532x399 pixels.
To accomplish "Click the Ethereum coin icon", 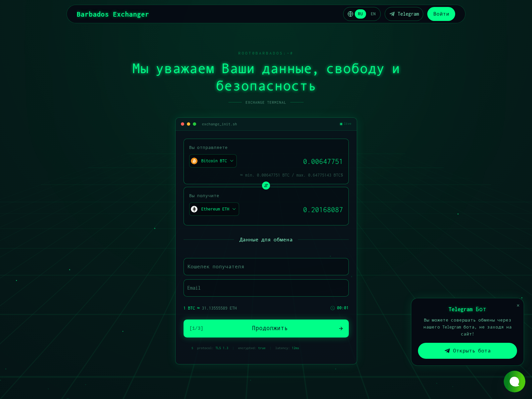I will [195, 209].
